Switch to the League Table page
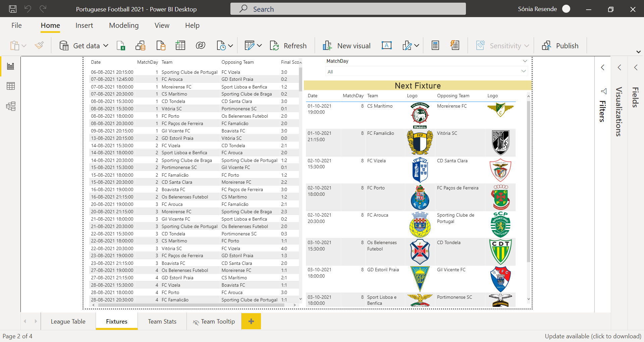 click(x=68, y=321)
